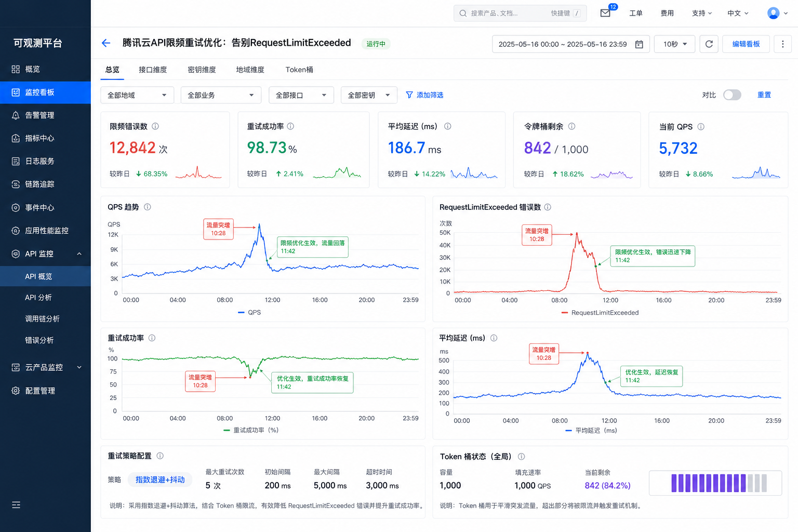Open the 10秒 refresh interval dropdown

(674, 44)
